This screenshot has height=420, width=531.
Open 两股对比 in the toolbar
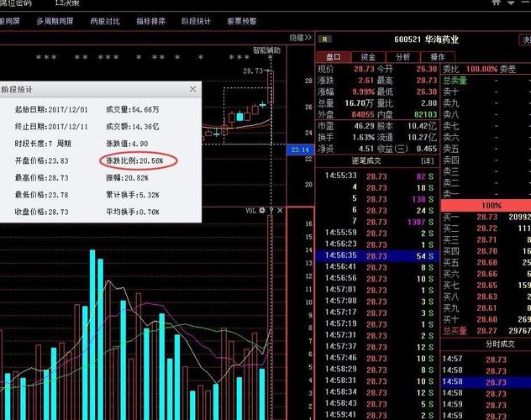tap(105, 21)
